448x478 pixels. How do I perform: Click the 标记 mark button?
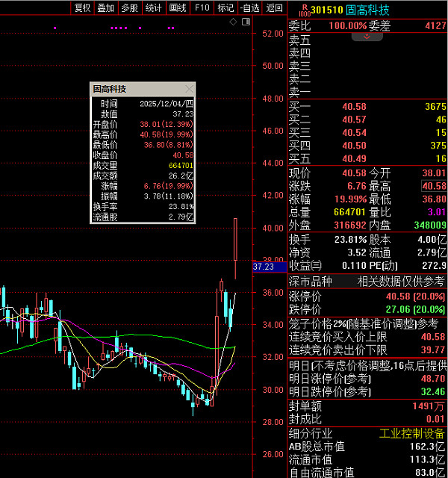225,7
